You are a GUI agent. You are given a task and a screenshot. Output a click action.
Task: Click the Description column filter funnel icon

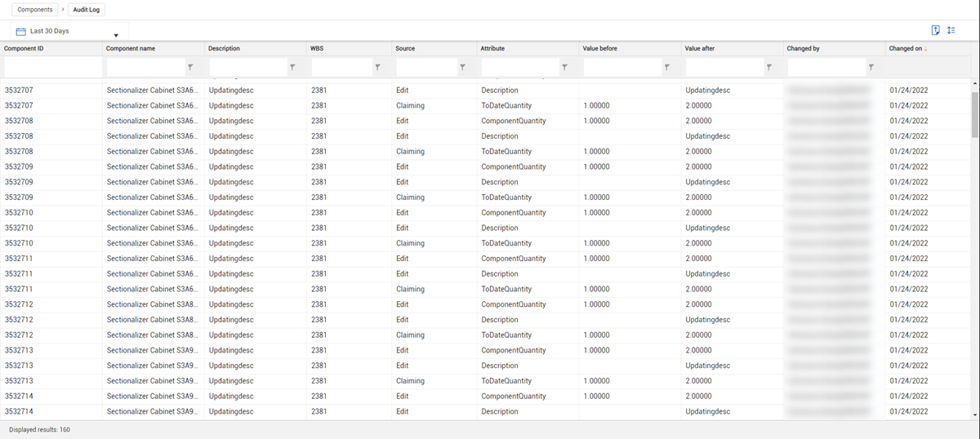tap(292, 67)
